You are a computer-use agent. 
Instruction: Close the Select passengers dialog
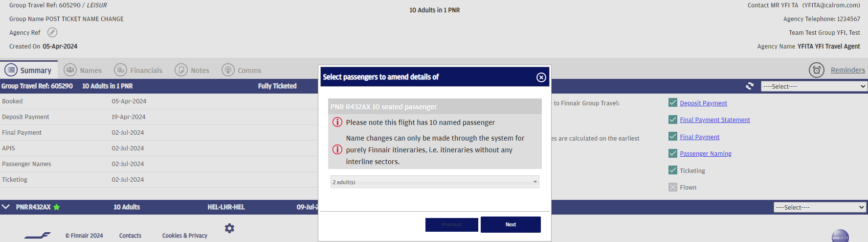[541, 77]
